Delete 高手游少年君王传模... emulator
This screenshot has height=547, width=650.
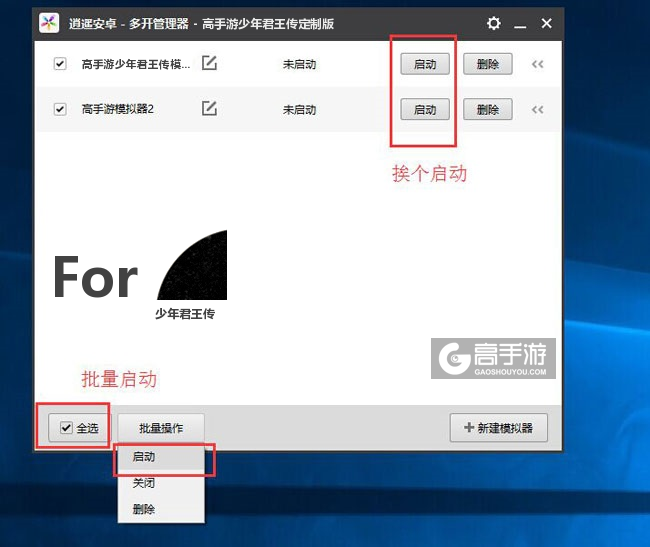(x=488, y=64)
